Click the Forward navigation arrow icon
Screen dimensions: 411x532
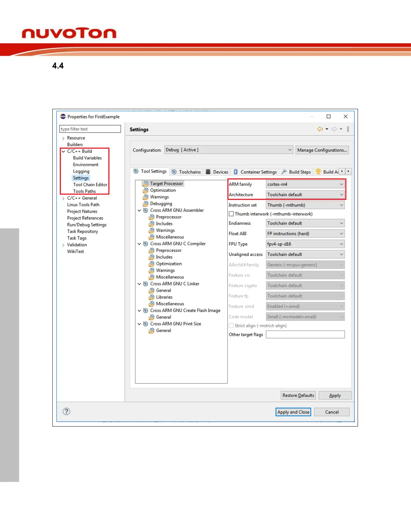pyautogui.click(x=334, y=129)
